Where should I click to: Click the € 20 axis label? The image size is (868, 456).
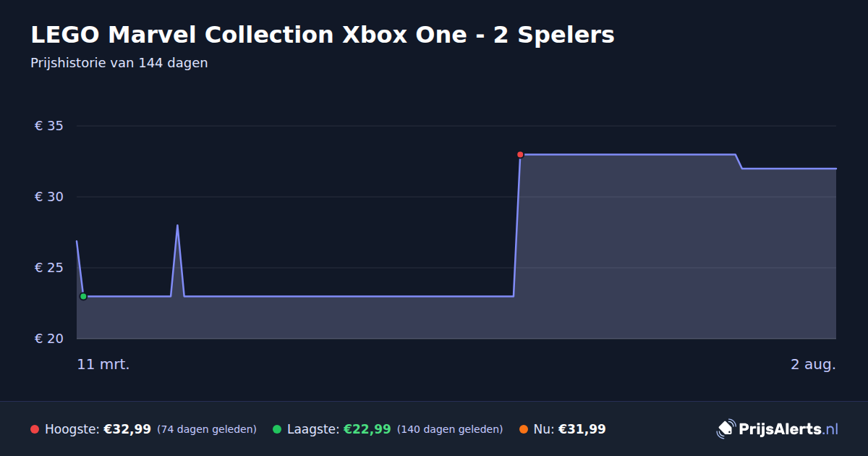click(49, 339)
